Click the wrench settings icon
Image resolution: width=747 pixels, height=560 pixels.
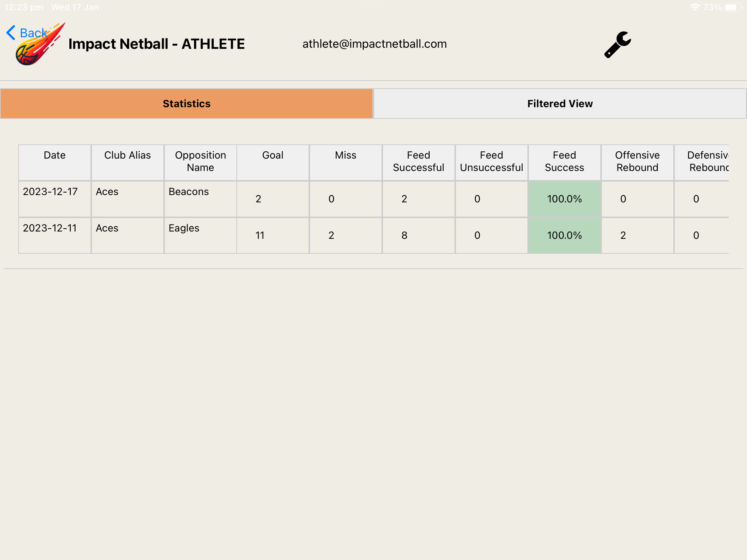617,44
